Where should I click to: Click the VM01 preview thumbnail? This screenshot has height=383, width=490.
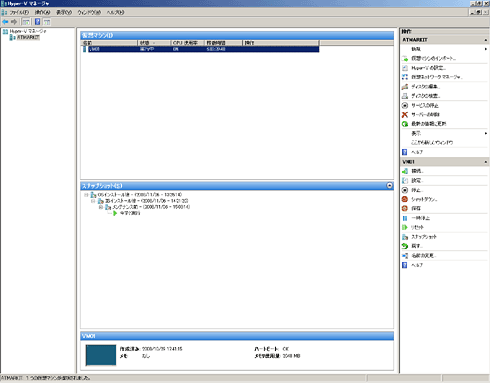point(101,355)
